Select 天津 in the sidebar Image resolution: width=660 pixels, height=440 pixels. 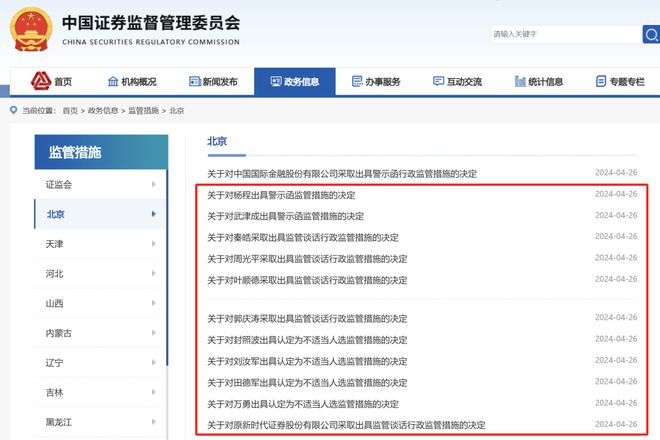coord(100,244)
